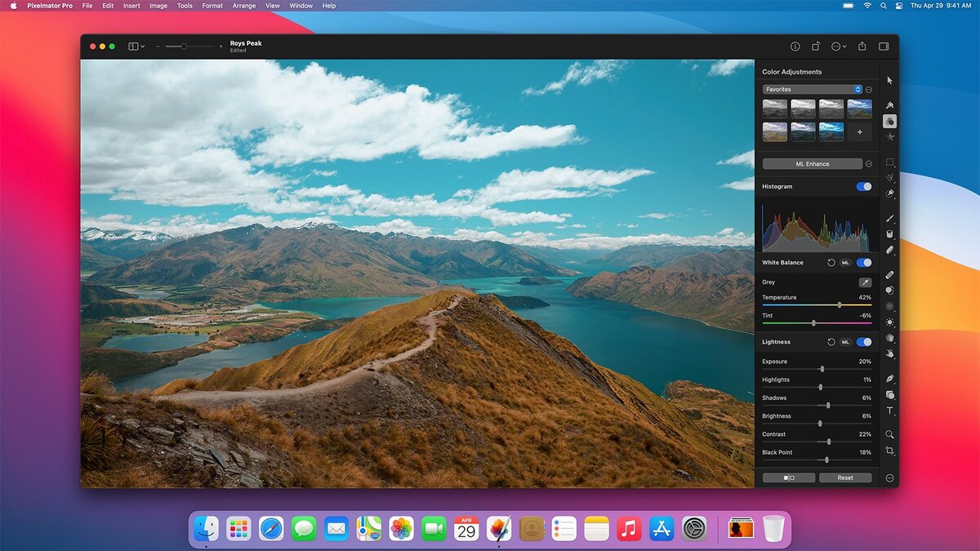Select the Pen tool
Viewport: 980px width, 551px height.
pos(889,379)
